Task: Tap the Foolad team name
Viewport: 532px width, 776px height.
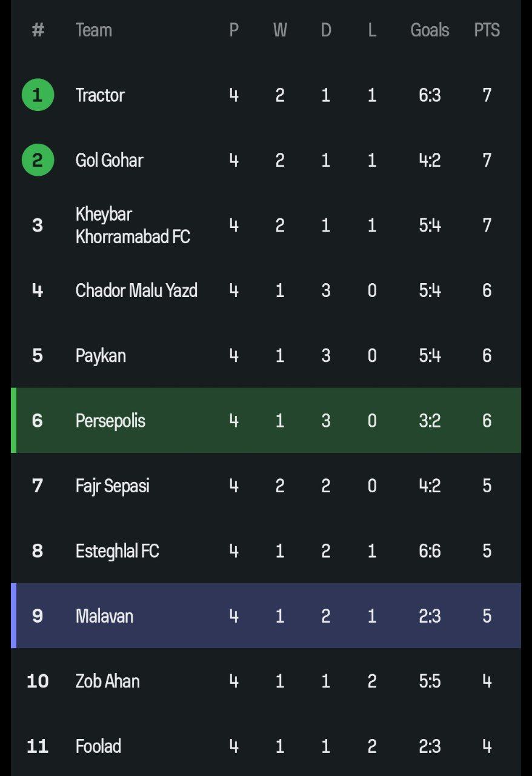Action: tap(98, 746)
